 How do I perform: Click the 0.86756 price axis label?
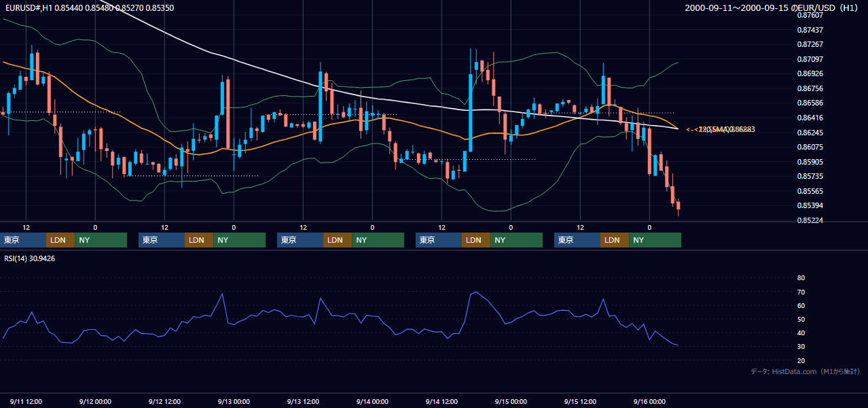810,88
